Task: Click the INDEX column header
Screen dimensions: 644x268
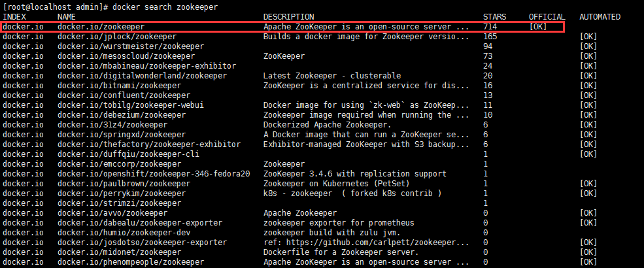Action: point(14,16)
